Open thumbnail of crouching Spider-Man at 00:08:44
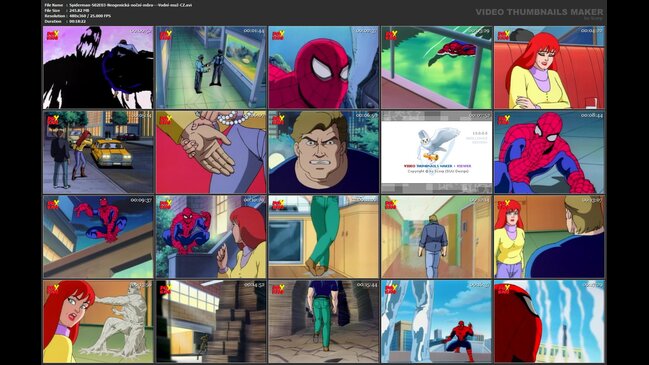 [x=549, y=152]
